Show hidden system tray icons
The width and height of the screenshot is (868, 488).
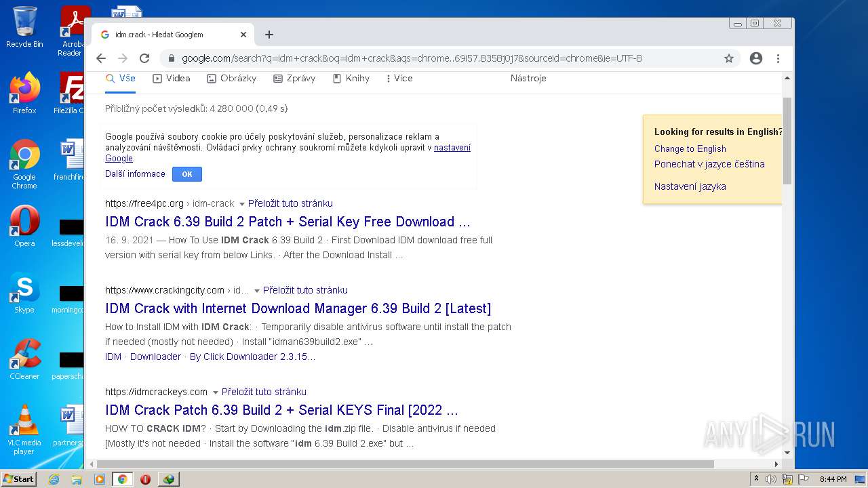coord(757,479)
